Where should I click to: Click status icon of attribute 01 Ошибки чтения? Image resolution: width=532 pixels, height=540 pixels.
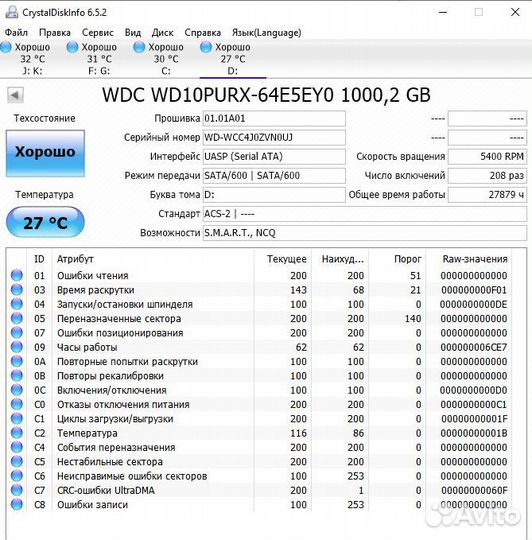click(x=17, y=275)
